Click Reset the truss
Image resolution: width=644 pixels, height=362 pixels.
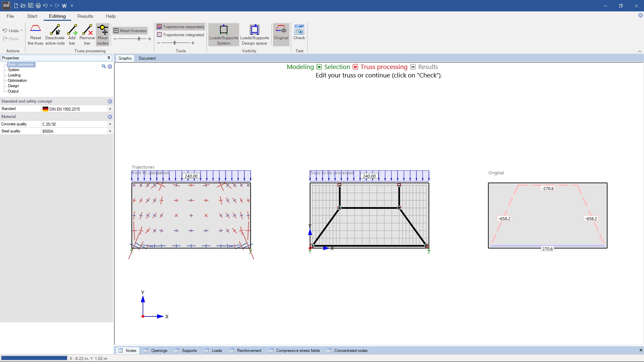pyautogui.click(x=35, y=35)
